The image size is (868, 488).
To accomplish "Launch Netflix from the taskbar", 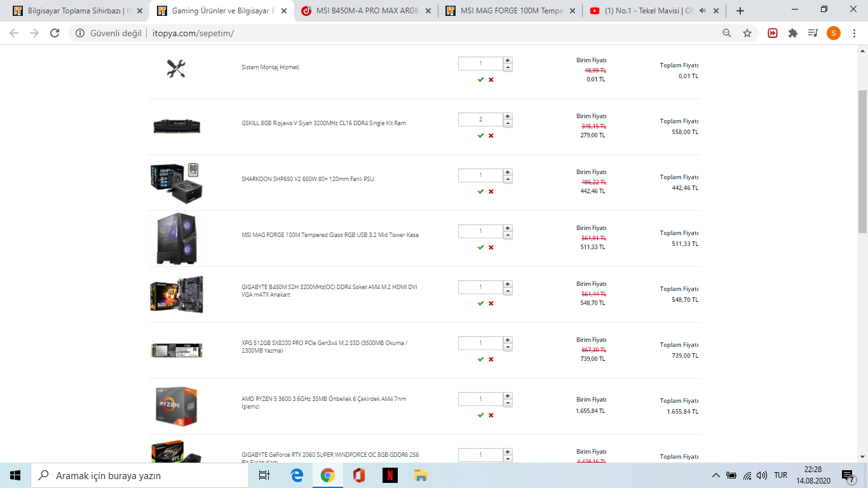I will pyautogui.click(x=390, y=475).
